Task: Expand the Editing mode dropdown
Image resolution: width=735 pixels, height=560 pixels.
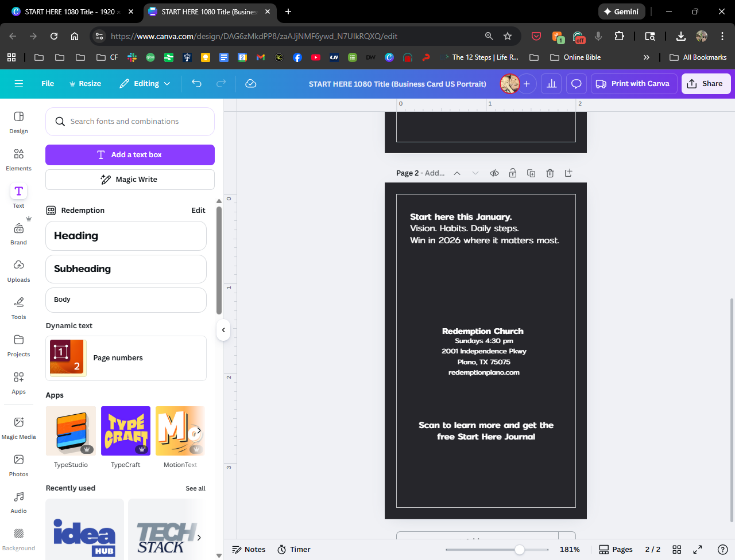Action: [145, 84]
